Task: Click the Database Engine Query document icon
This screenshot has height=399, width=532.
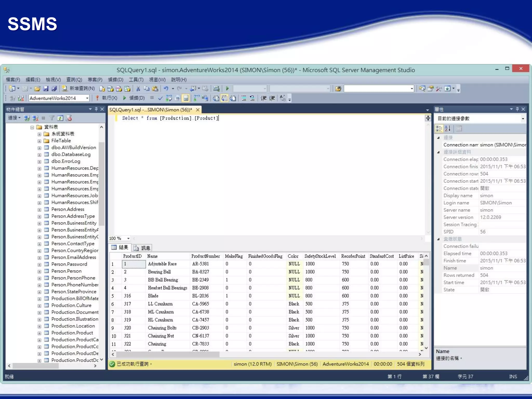Action: [102, 89]
